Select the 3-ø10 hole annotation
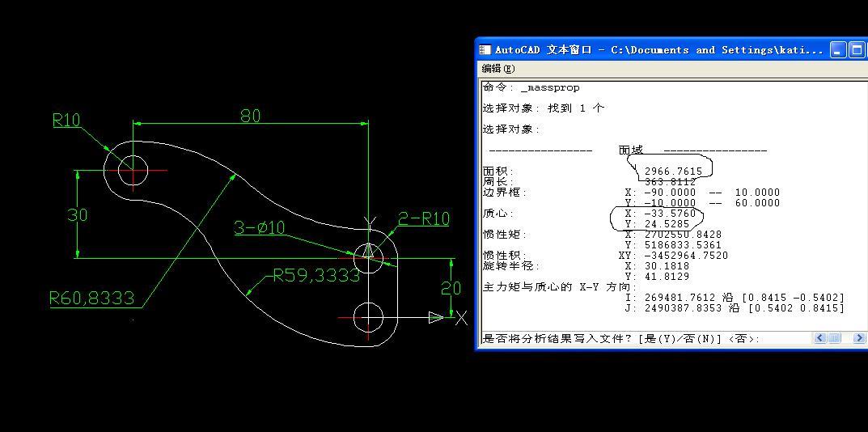This screenshot has height=432, width=868. [260, 227]
